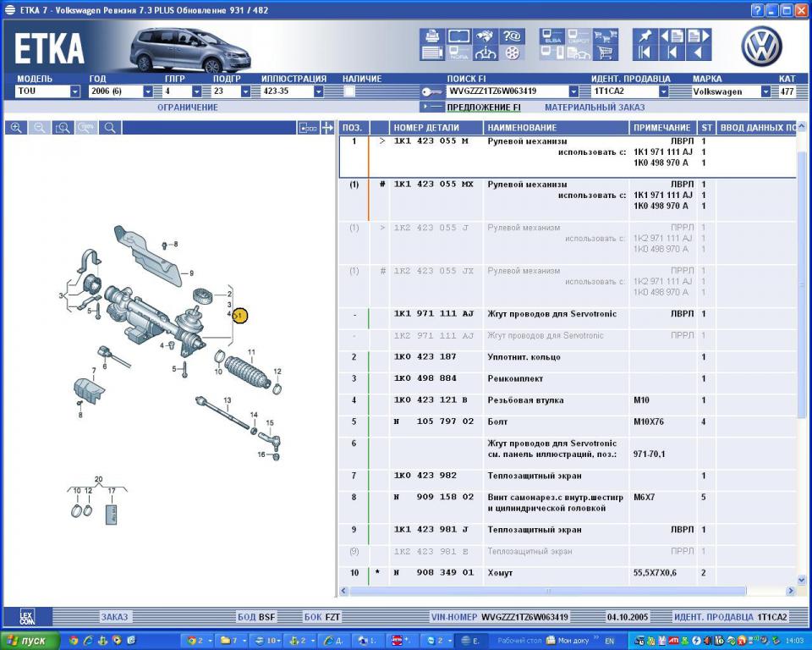Expand the Идент. продавца dropdown
The image size is (812, 650).
point(663,91)
